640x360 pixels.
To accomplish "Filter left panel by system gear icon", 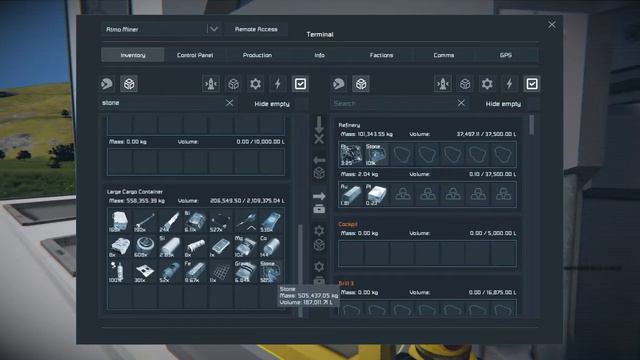I will point(256,84).
